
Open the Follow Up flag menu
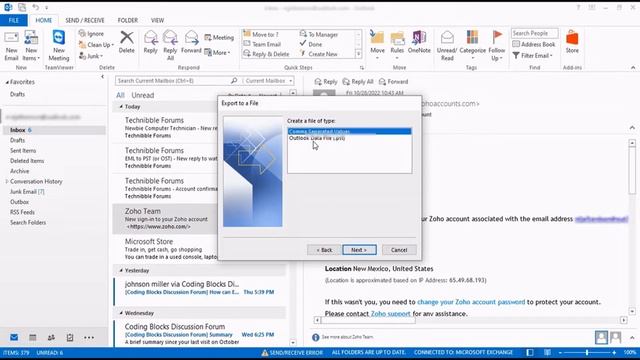click(x=497, y=45)
